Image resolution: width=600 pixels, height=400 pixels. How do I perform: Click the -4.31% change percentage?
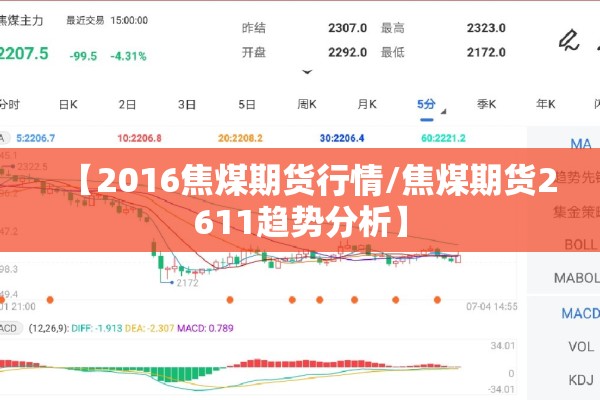pyautogui.click(x=128, y=56)
